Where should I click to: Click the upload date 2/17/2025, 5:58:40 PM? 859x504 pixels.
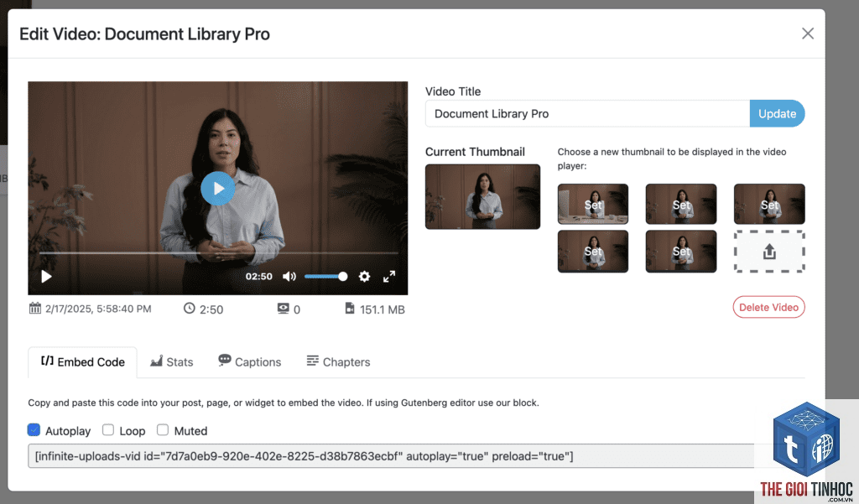(x=98, y=309)
